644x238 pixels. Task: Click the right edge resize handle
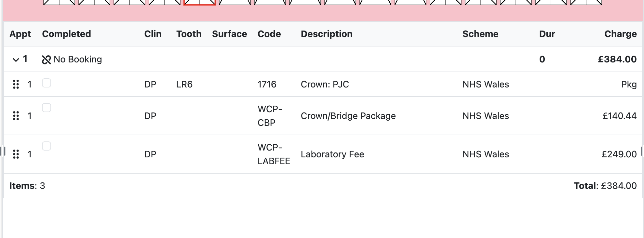(x=641, y=151)
